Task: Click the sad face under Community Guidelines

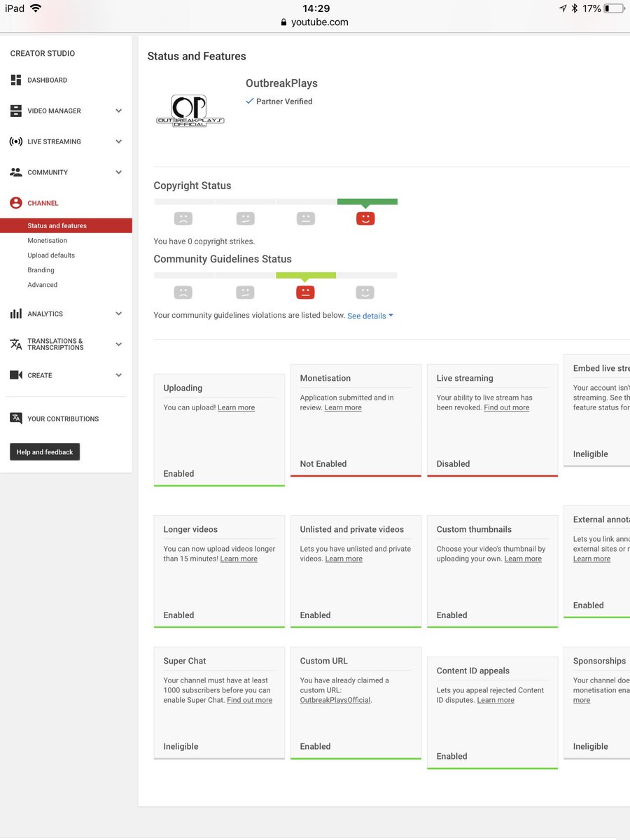Action: point(183,293)
